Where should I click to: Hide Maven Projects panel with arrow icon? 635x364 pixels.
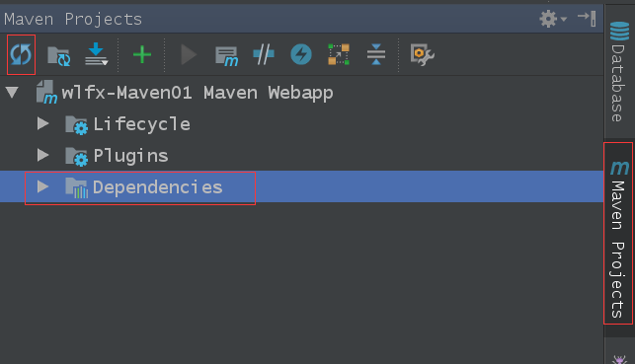pos(587,19)
